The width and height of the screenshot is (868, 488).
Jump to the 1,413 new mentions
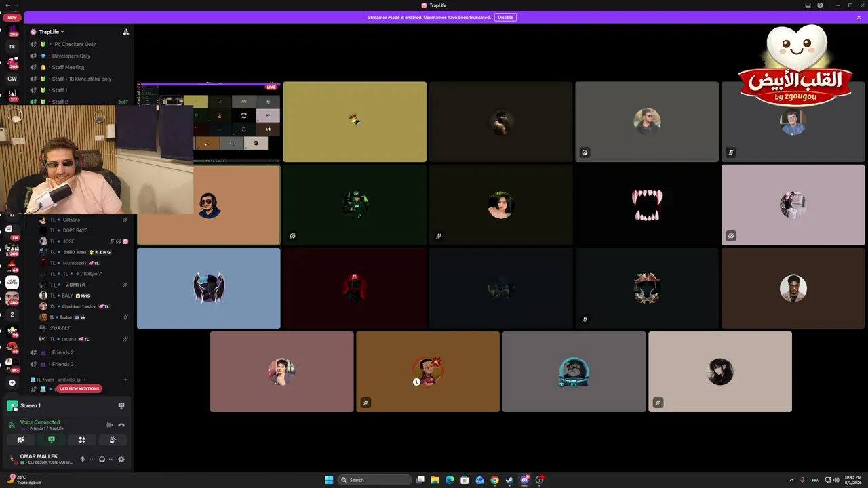click(x=79, y=388)
